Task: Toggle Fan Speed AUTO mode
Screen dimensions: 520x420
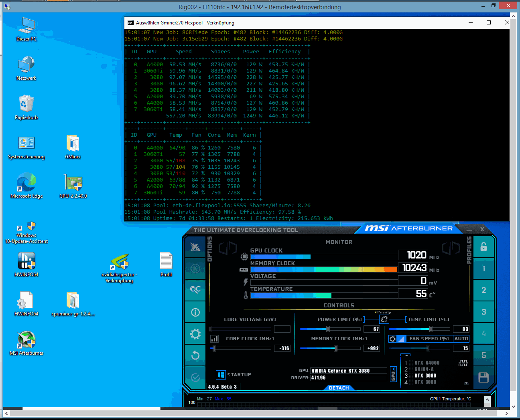Action: coord(461,339)
